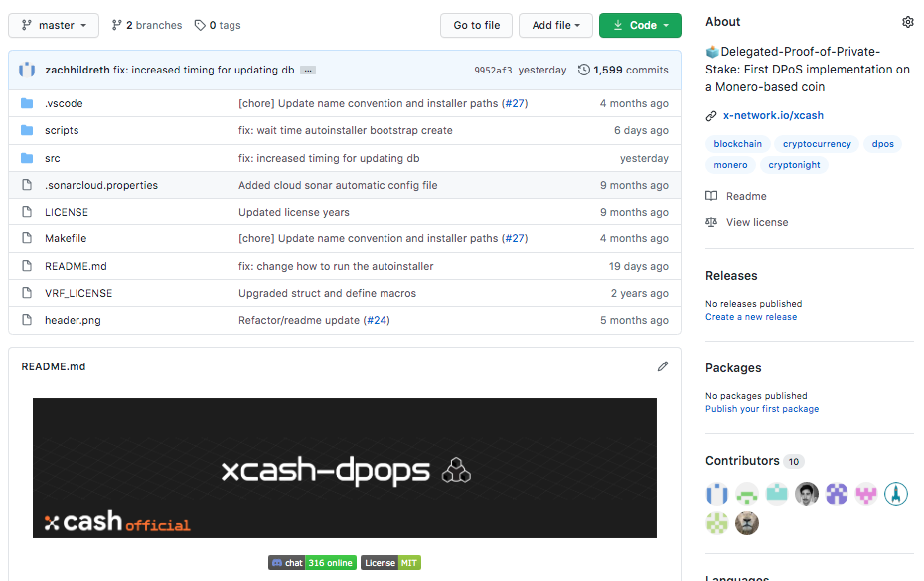
Task: Expand the green Code dropdown
Action: click(x=640, y=26)
